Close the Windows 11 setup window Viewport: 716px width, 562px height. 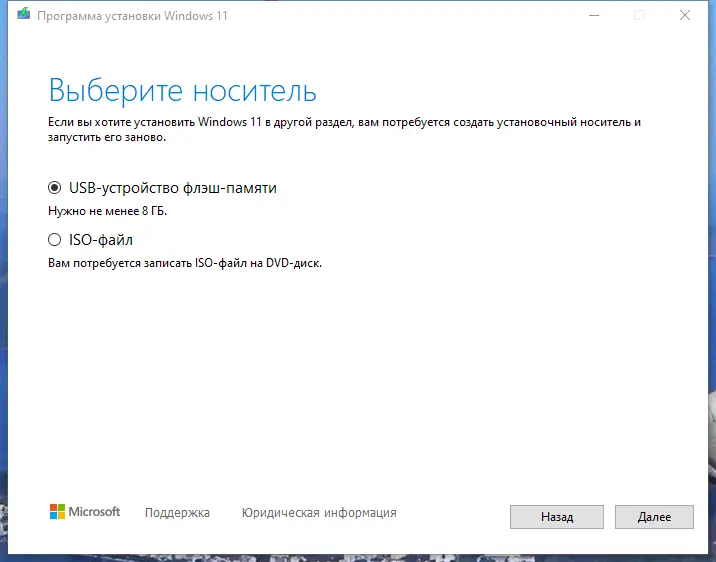pyautogui.click(x=684, y=16)
